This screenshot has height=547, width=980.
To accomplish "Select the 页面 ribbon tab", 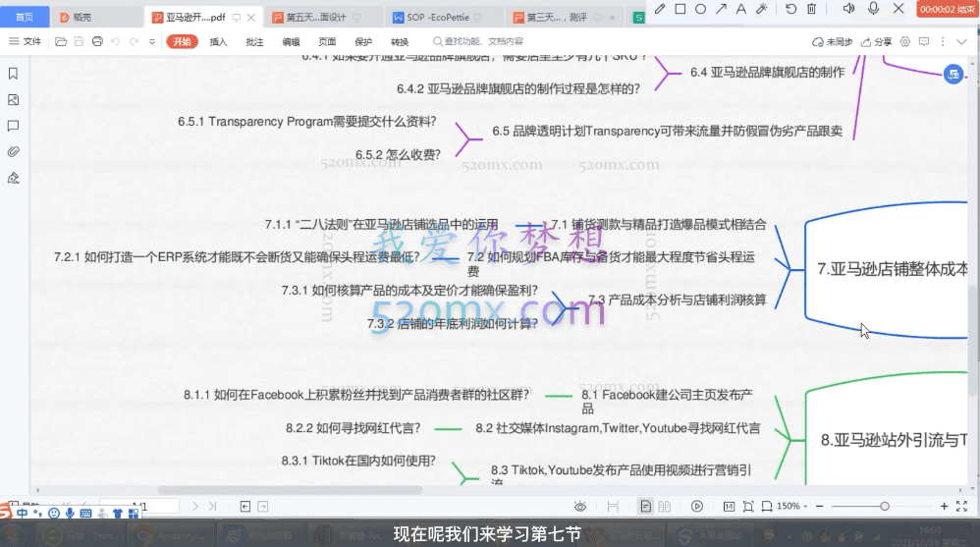I will tap(327, 42).
